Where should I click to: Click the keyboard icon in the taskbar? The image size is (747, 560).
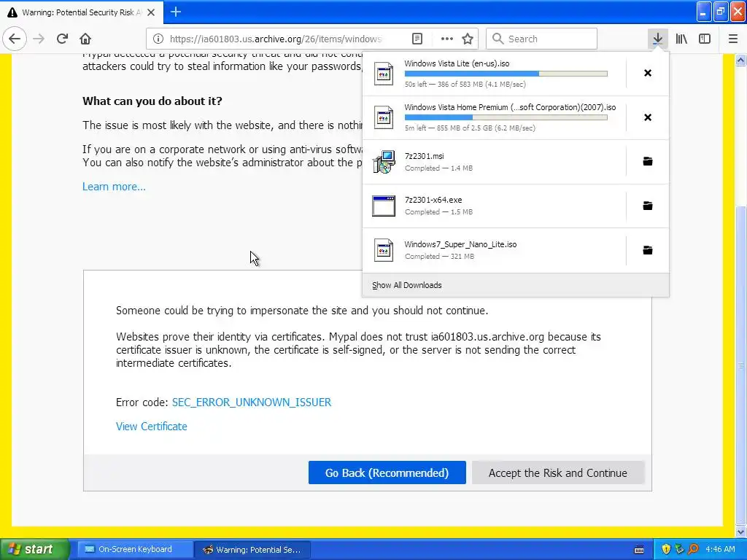pyautogui.click(x=639, y=550)
